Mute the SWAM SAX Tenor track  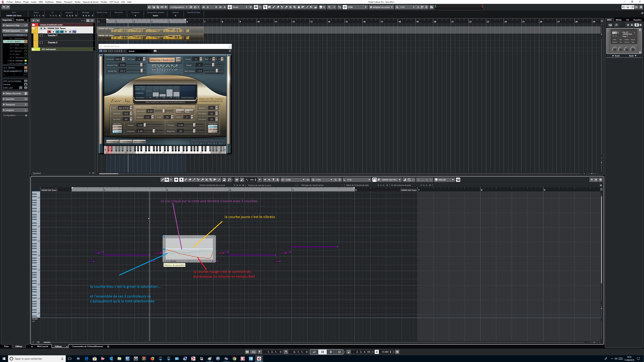click(41, 28)
